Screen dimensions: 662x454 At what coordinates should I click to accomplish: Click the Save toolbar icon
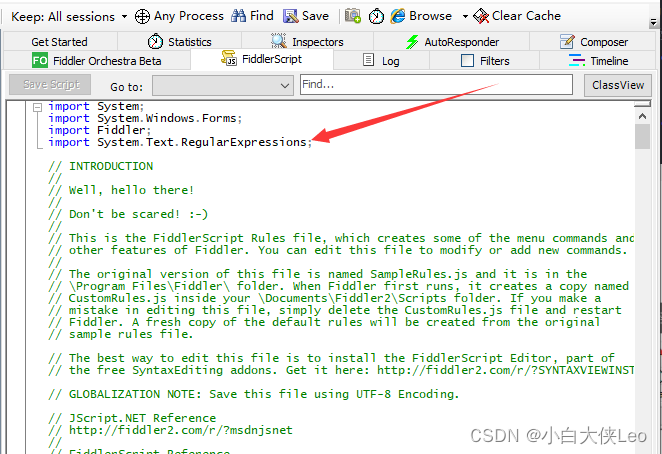tap(290, 16)
